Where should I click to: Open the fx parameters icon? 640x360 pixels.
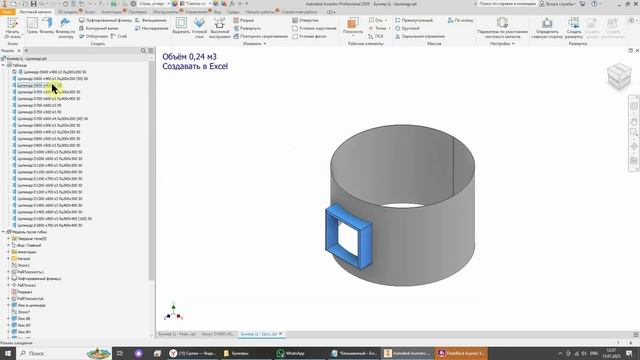coord(232,4)
